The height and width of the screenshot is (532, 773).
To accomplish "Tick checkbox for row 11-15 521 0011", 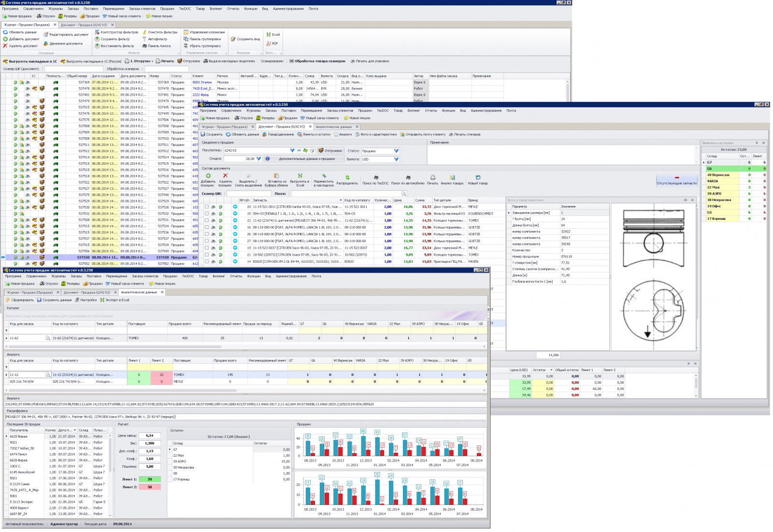I will pyautogui.click(x=207, y=207).
